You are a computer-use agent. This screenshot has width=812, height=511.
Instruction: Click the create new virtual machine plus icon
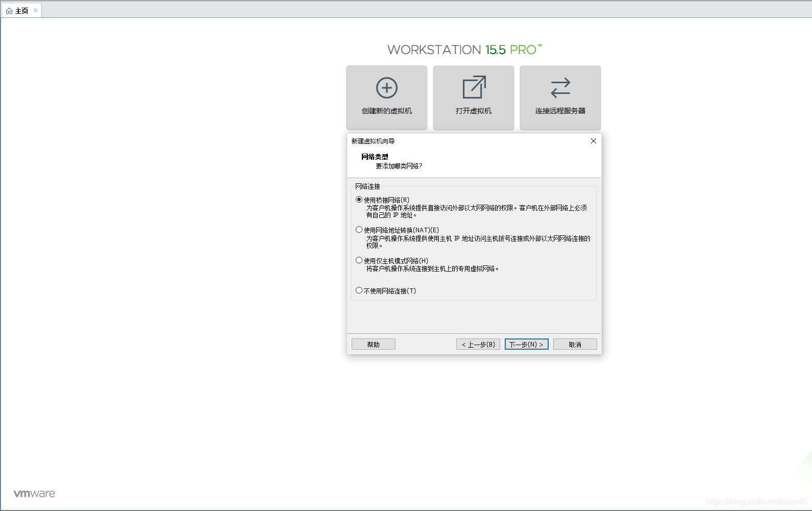coord(387,88)
